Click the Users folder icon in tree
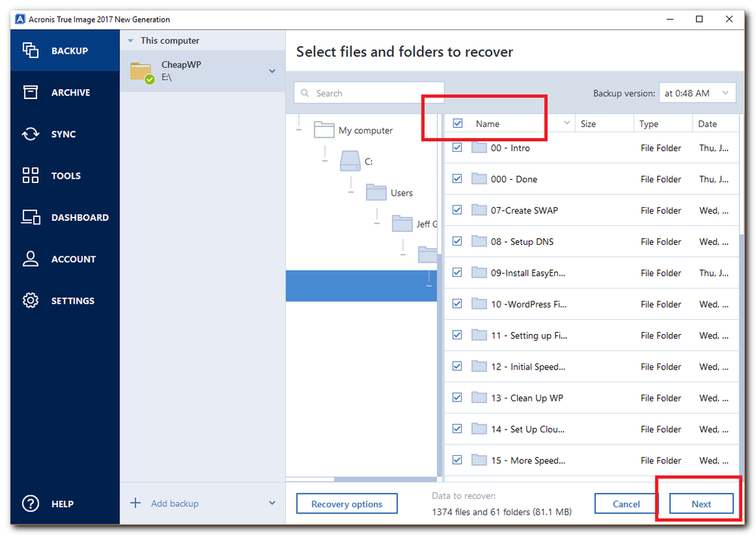756x536 pixels. click(x=376, y=192)
